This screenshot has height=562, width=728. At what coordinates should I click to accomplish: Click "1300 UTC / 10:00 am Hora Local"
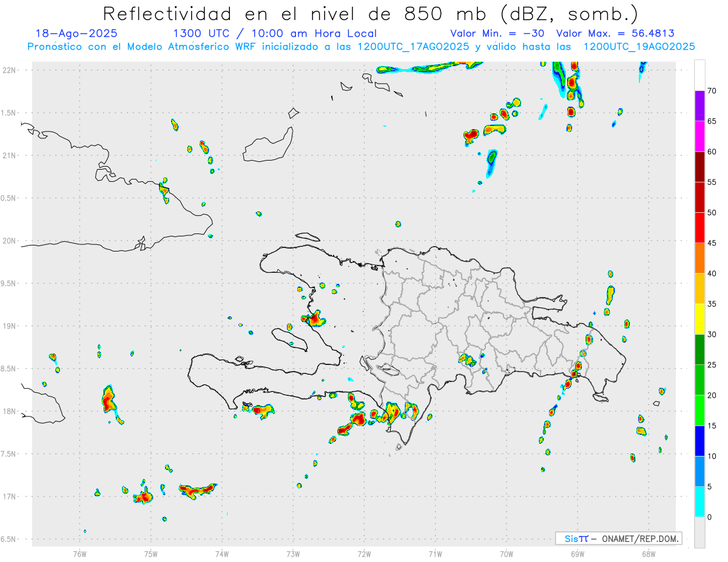click(275, 34)
